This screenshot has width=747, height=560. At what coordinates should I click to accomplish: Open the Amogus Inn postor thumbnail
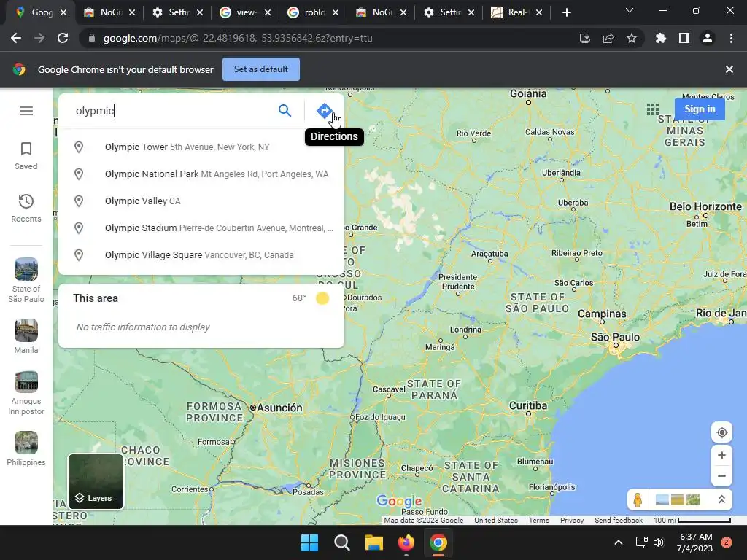point(26,393)
